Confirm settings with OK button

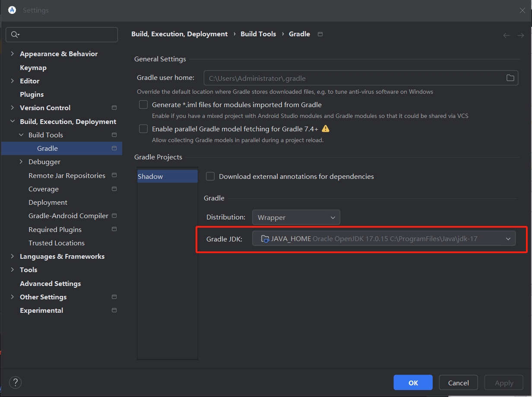413,383
